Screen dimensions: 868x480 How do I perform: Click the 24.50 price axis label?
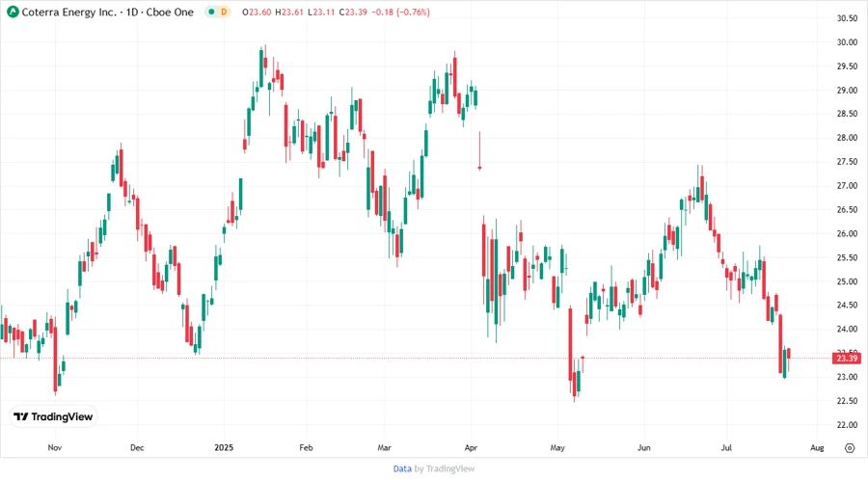847,306
